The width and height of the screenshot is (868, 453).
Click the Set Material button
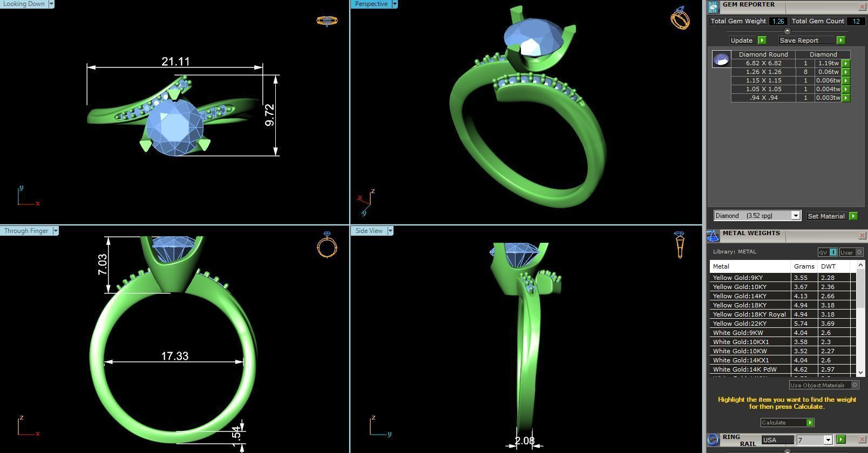click(827, 216)
